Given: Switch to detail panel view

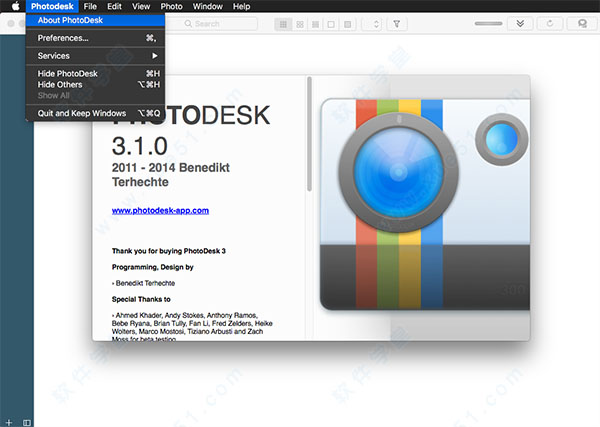Looking at the screenshot, I should pyautogui.click(x=347, y=24).
